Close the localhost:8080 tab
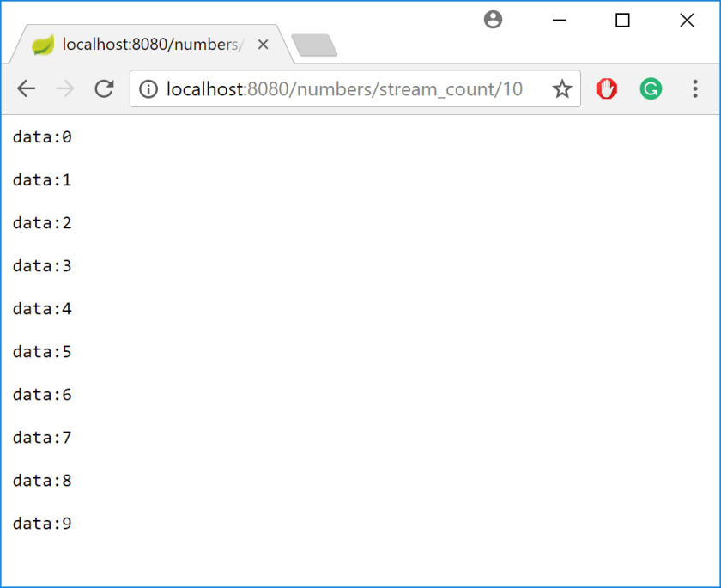 [264, 45]
